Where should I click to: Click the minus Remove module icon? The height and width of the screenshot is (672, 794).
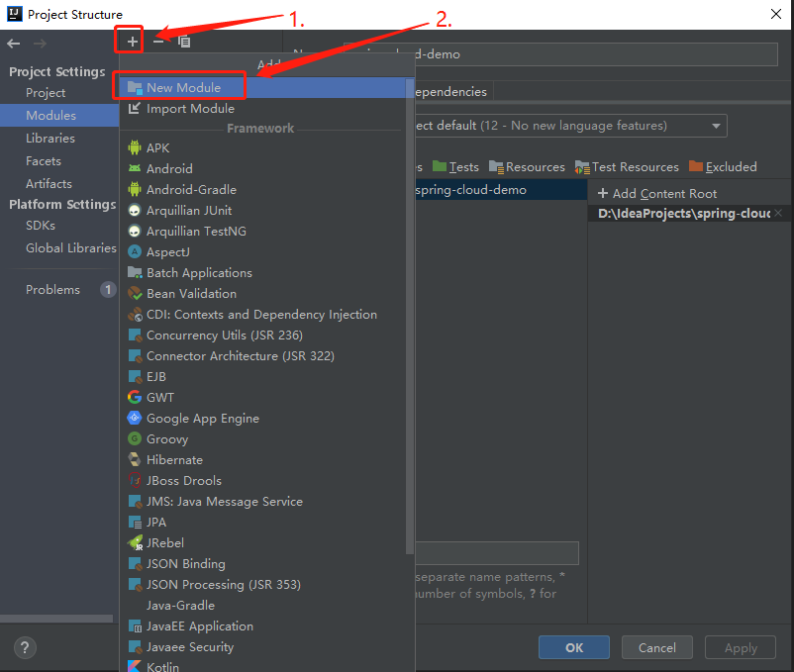tap(158, 42)
